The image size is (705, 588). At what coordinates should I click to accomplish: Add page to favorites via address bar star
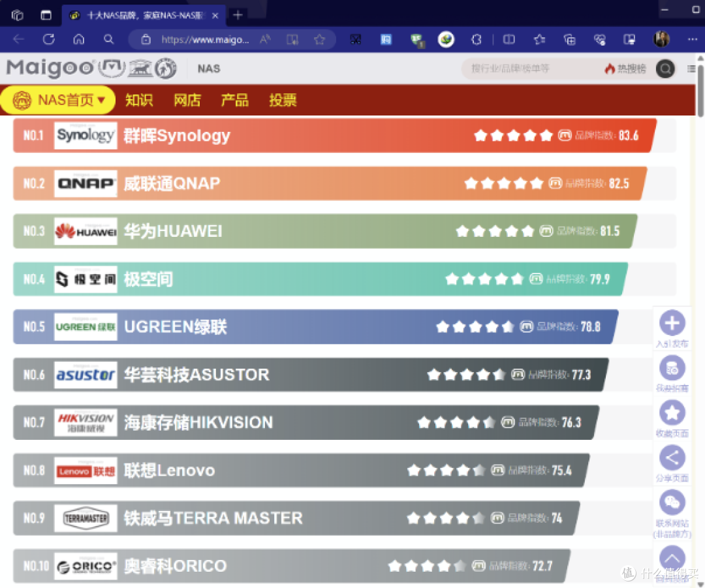pyautogui.click(x=319, y=39)
